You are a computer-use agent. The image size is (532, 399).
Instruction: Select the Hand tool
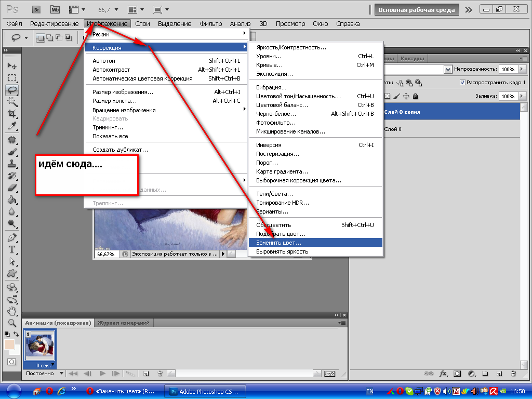12,311
